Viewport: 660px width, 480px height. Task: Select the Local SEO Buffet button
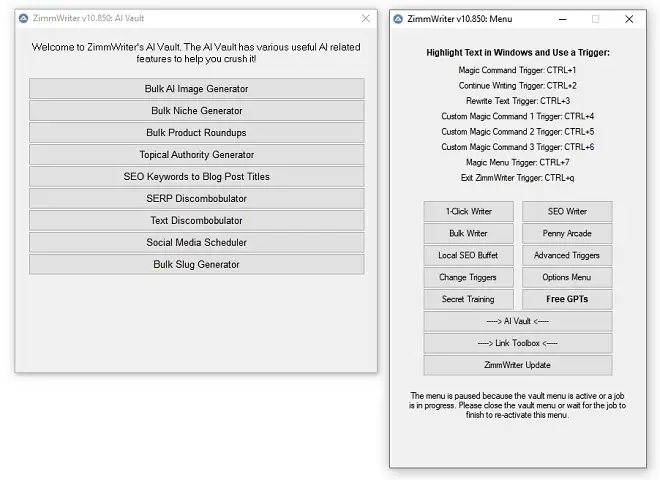pyautogui.click(x=468, y=256)
